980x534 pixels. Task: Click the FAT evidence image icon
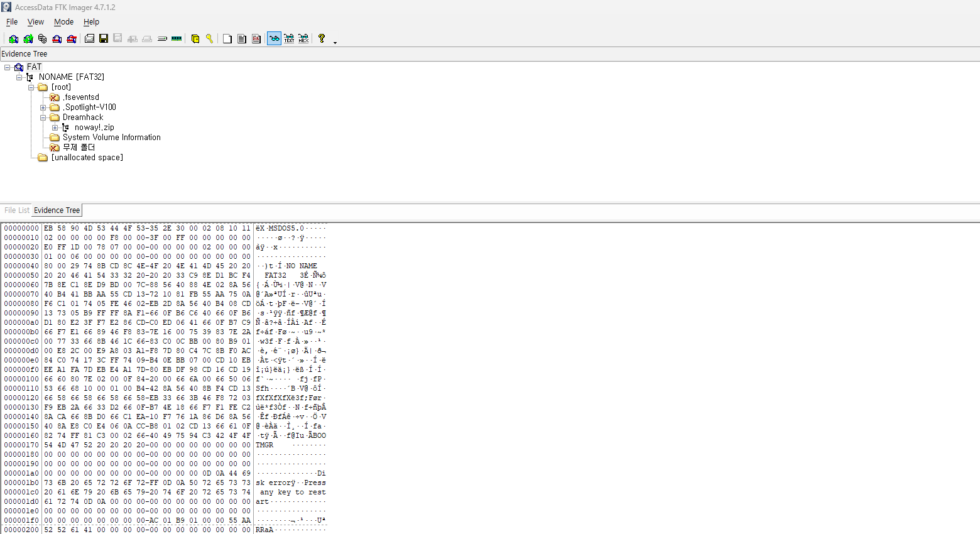click(x=19, y=67)
